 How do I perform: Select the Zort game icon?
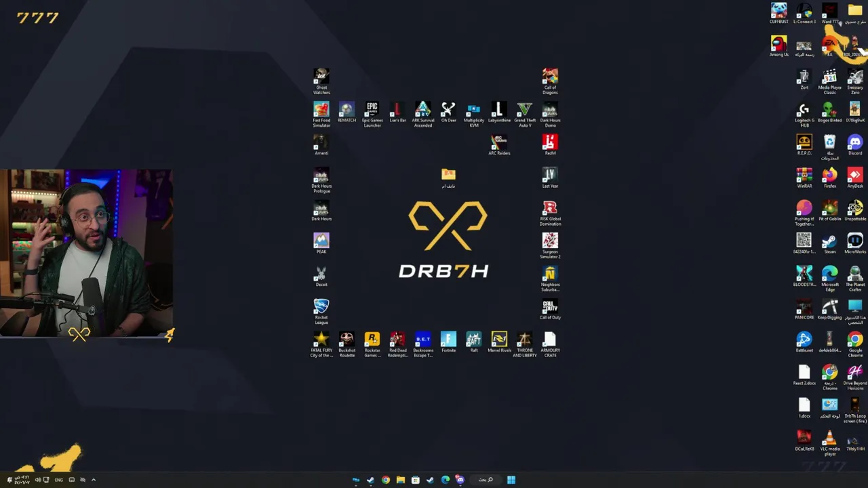[x=804, y=79]
